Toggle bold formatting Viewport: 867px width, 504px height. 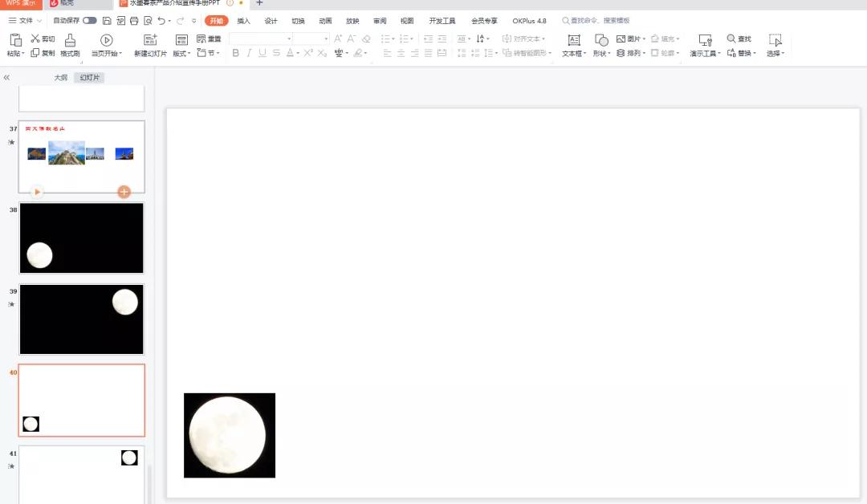[234, 53]
